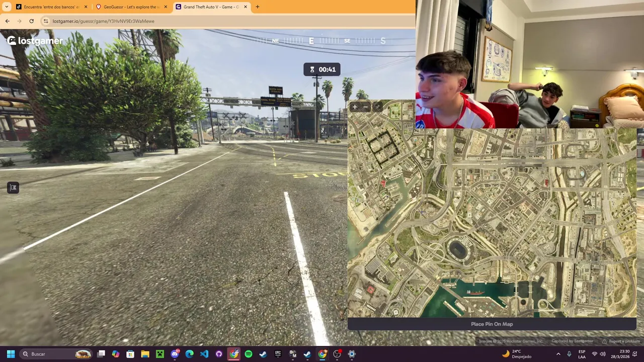This screenshot has width=644, height=362.
Task: Open File Explorer from the taskbar
Action: [145, 354]
